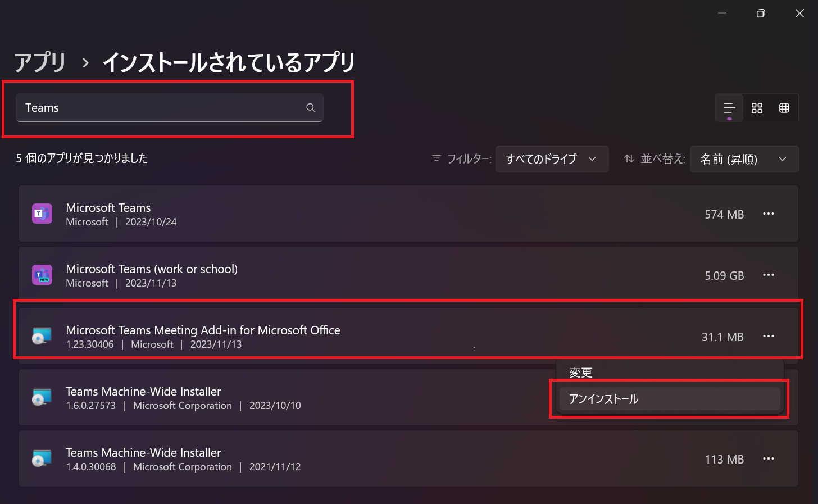Click Teams Machine-Wide Installer 1.6.0.27573 icon

(x=42, y=397)
